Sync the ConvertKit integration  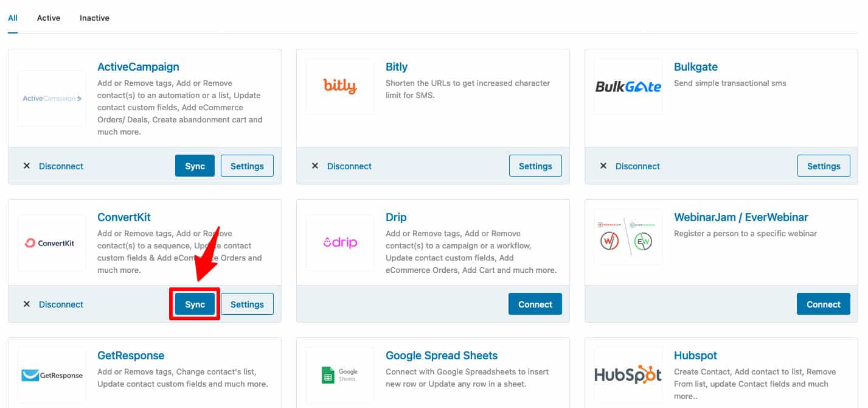pos(195,303)
